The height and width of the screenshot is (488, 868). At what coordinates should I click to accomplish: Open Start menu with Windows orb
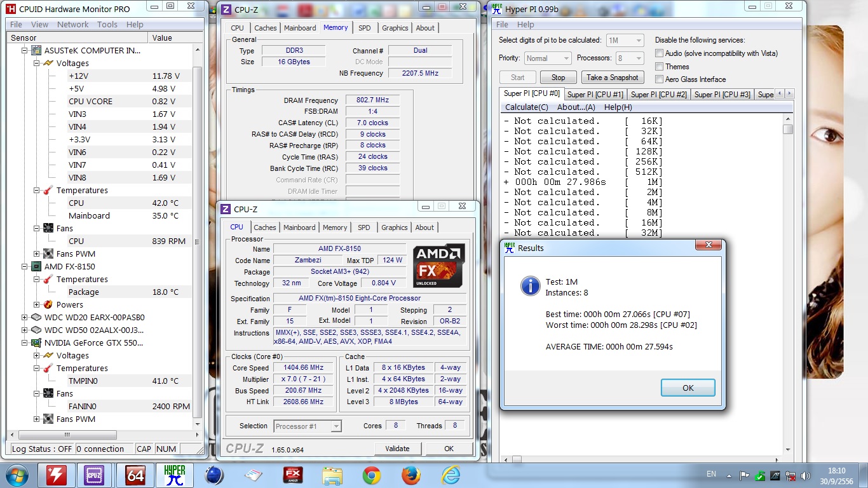point(17,475)
